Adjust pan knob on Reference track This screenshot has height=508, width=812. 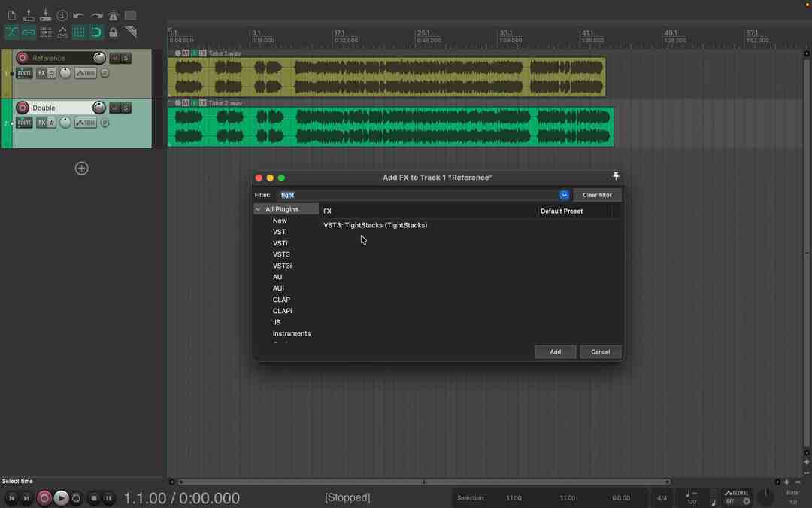[65, 72]
